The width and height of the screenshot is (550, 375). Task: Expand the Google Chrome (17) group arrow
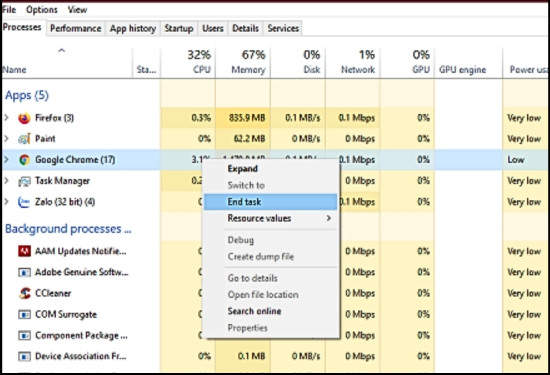click(6, 160)
